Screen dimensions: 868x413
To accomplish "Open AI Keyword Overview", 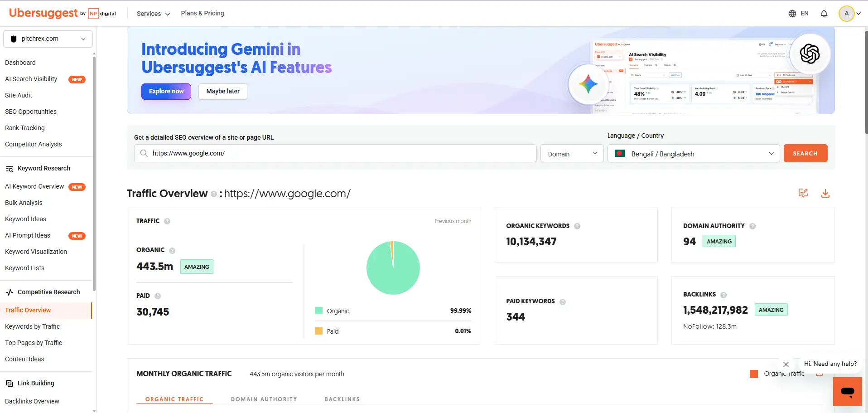I will tap(34, 186).
